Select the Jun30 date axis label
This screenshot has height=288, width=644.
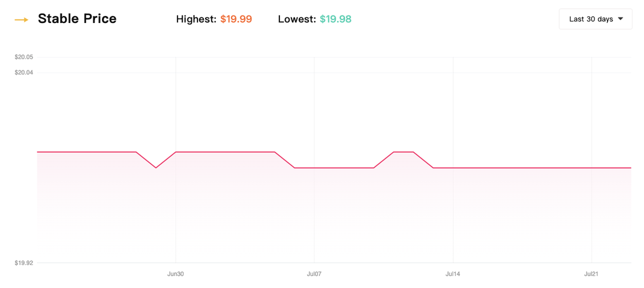coord(176,274)
